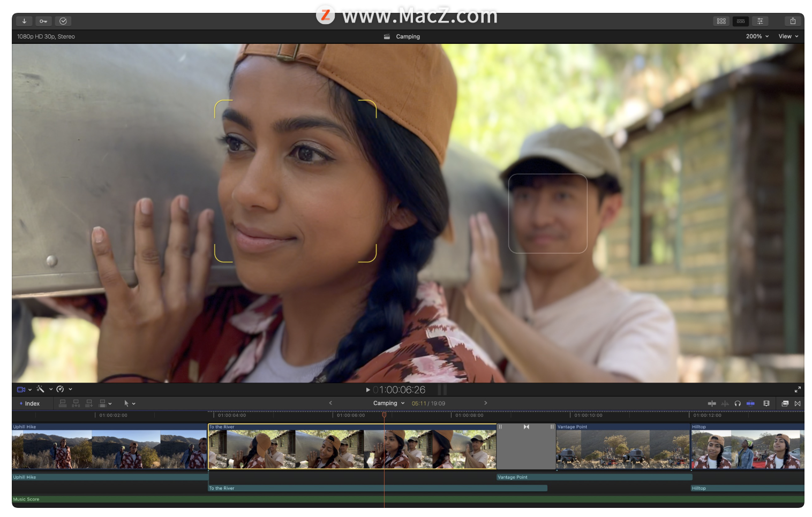Open the timeline Index button

click(x=30, y=404)
